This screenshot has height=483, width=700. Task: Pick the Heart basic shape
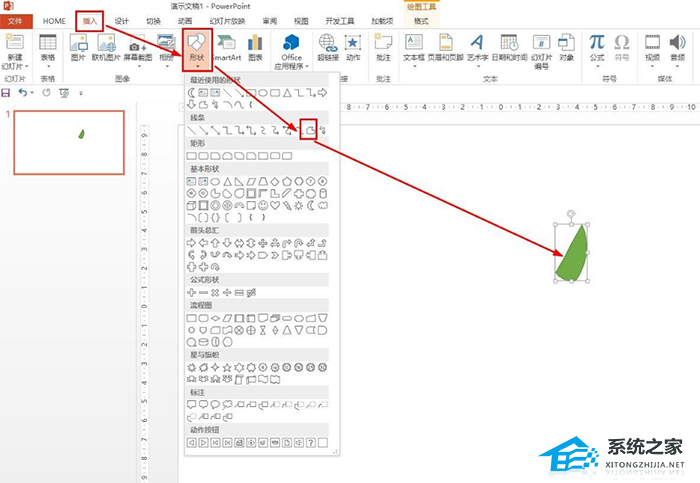tap(275, 205)
